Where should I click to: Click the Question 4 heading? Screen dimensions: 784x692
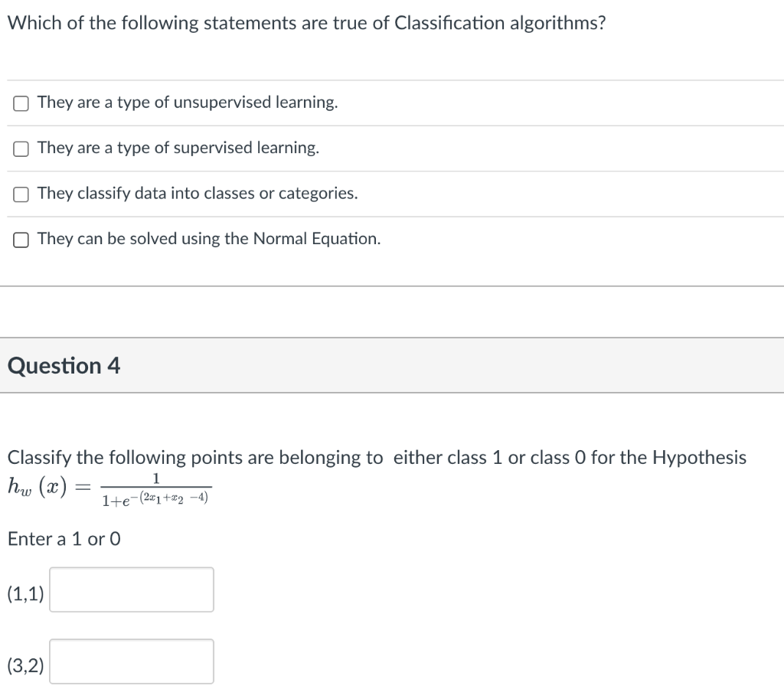[x=64, y=365]
